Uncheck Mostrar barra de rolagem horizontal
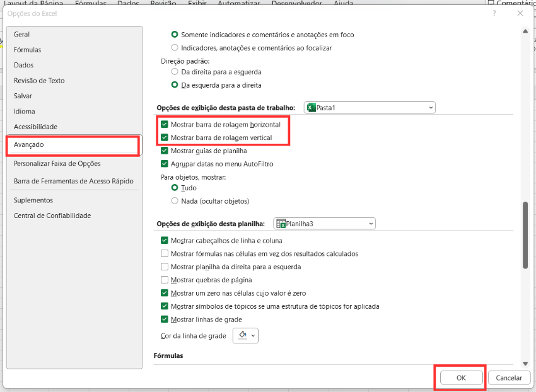Image resolution: width=536 pixels, height=392 pixels. coord(165,125)
